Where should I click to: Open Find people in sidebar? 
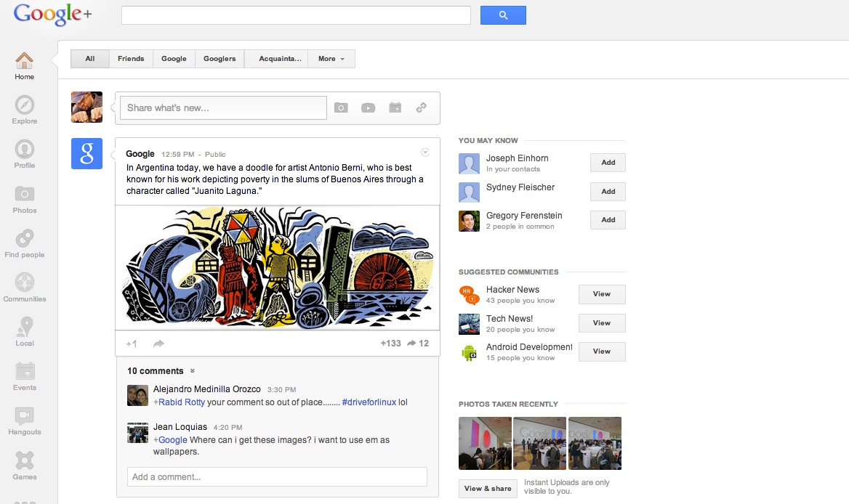25,244
